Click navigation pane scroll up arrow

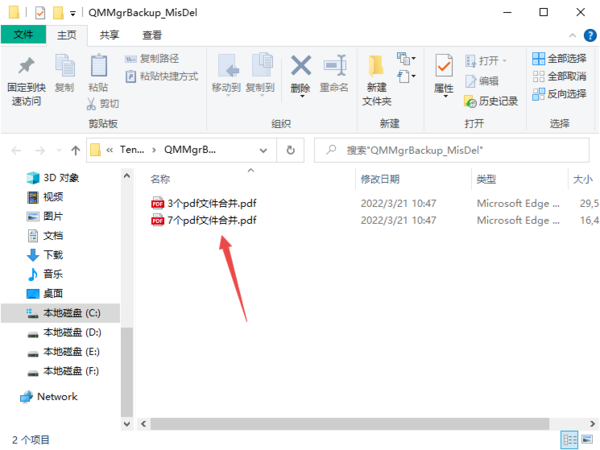tap(127, 176)
